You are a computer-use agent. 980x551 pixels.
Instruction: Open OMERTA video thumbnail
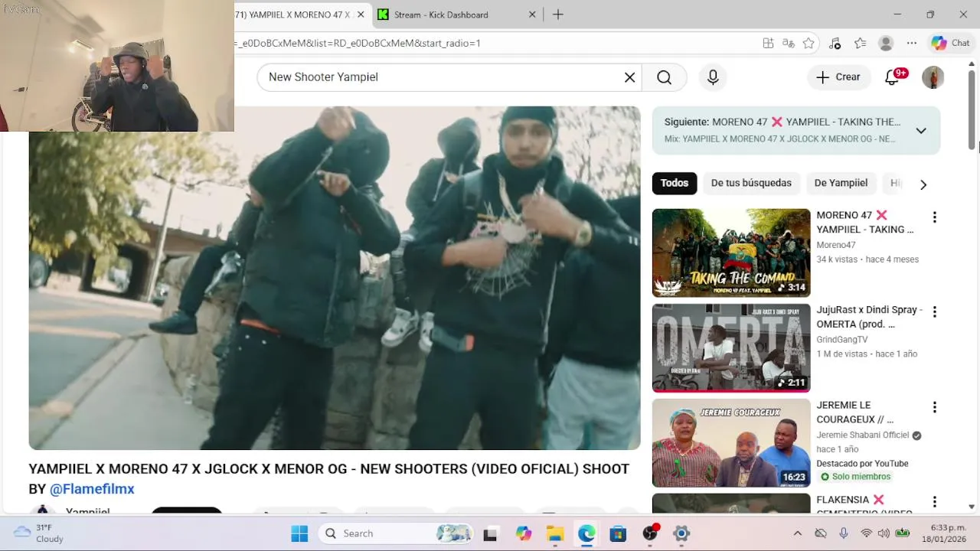tap(731, 348)
